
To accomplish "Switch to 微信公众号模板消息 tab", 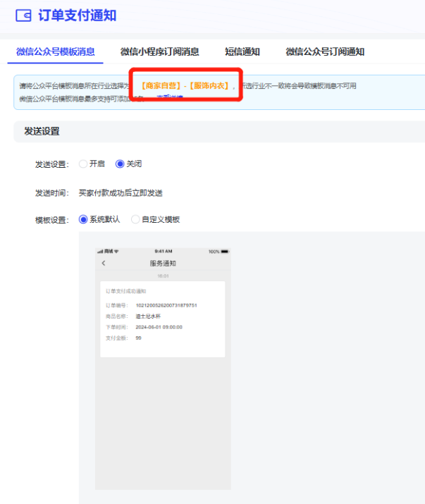I will [x=55, y=51].
